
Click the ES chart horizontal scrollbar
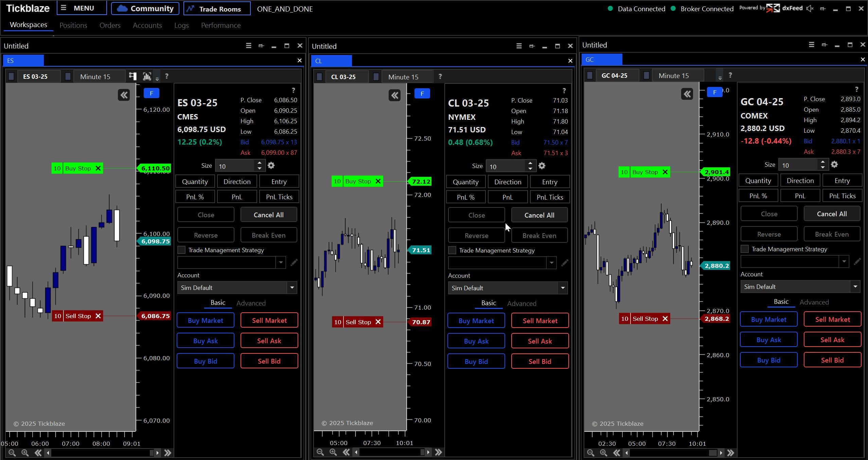102,453
